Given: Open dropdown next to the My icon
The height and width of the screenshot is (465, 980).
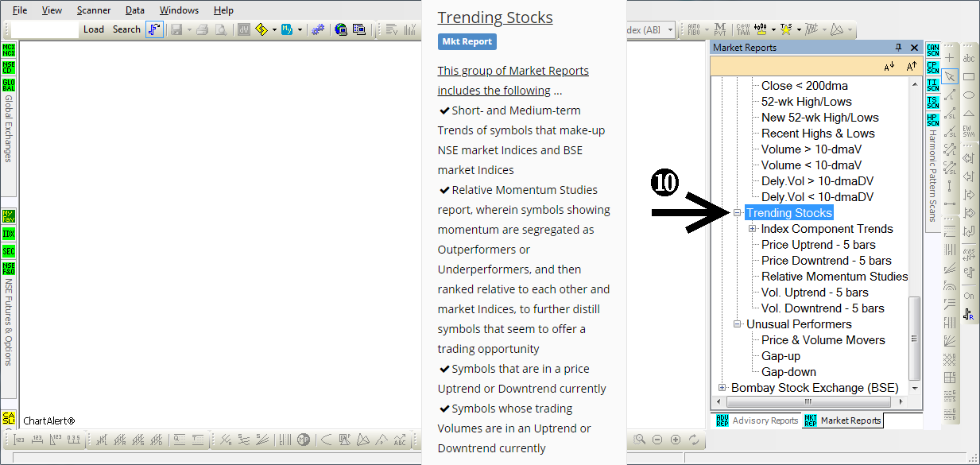Looking at the screenshot, I should pyautogui.click(x=300, y=29).
